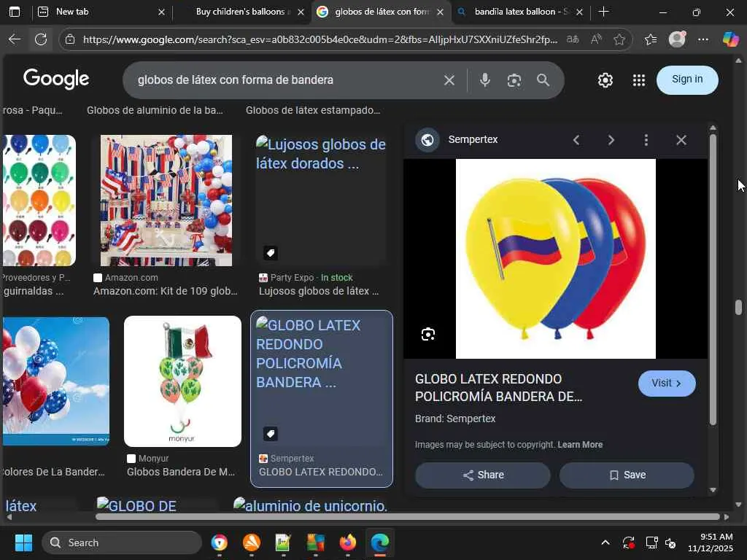Open the Google apps grid
The width and height of the screenshot is (747, 560).
click(639, 80)
